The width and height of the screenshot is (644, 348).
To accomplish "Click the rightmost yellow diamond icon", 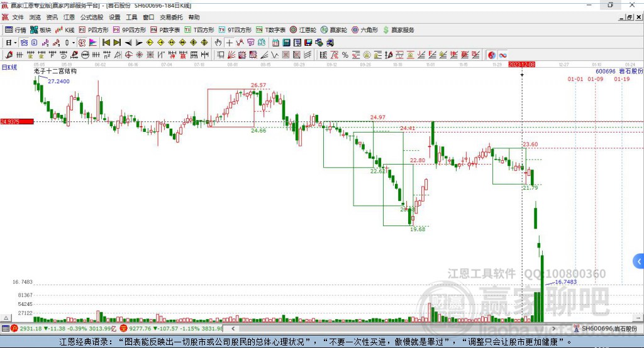I will pos(204,43).
